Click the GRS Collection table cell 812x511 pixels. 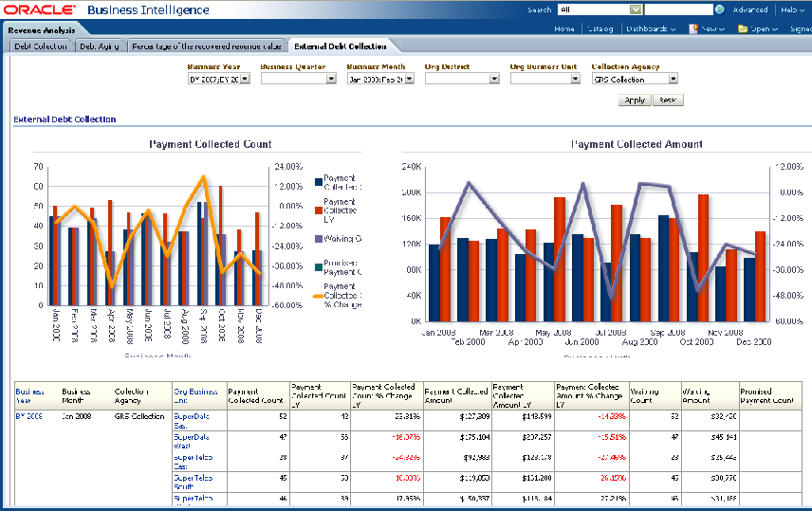coord(139,416)
